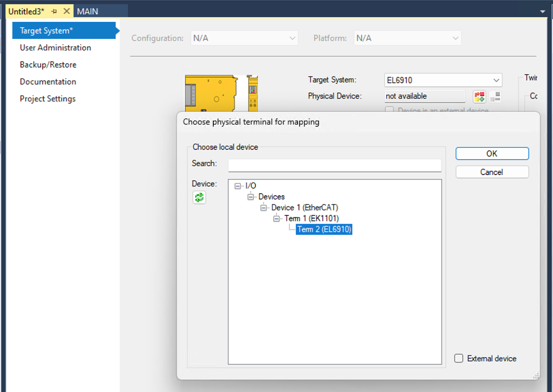The width and height of the screenshot is (553, 392).
Task: Open Target System settings page
Action: [x=64, y=30]
